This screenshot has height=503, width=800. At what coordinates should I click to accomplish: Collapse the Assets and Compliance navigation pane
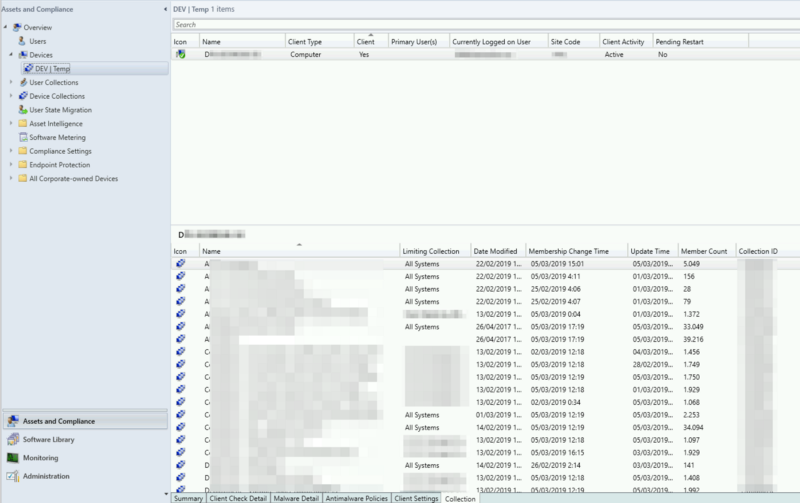(165, 9)
